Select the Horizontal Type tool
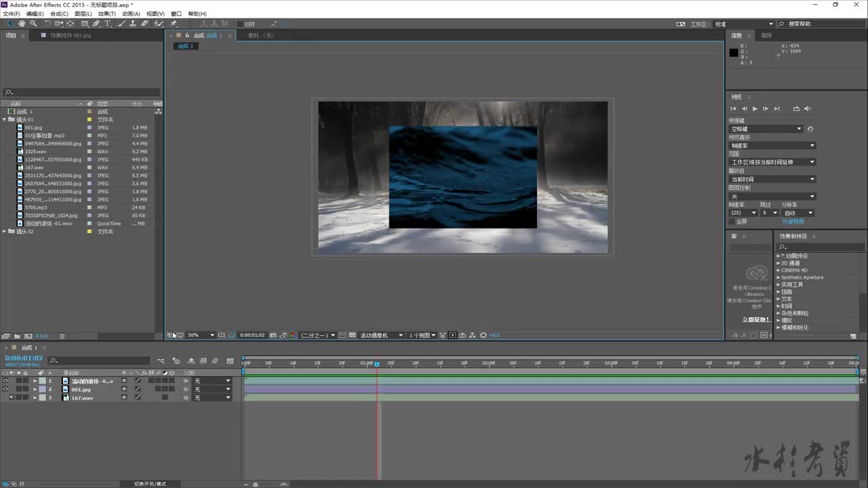This screenshot has width=868, height=488. tap(107, 24)
